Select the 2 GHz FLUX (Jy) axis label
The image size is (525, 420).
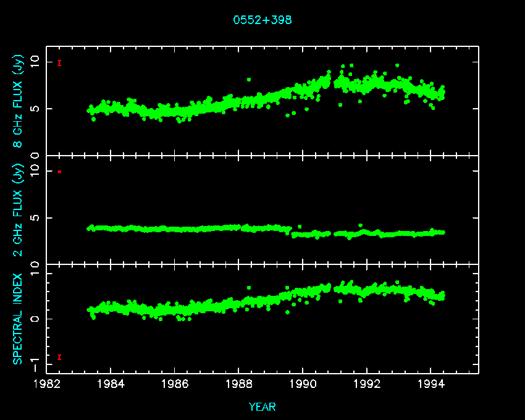pyautogui.click(x=19, y=210)
